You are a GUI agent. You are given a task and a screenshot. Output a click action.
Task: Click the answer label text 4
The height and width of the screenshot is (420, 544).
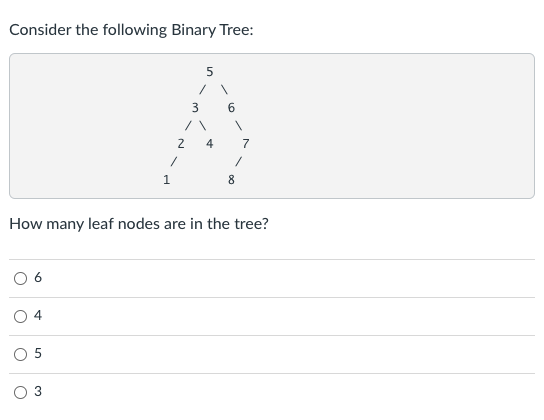(38, 316)
